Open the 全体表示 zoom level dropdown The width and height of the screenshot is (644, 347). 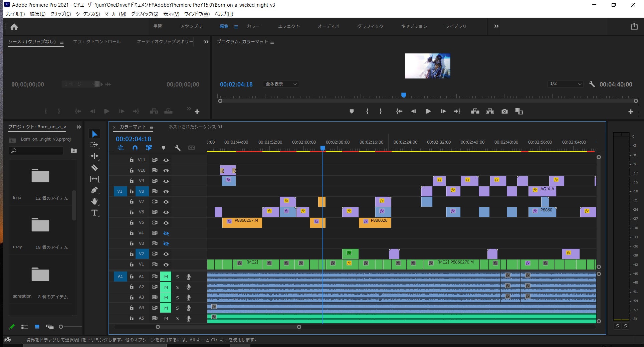pyautogui.click(x=281, y=84)
